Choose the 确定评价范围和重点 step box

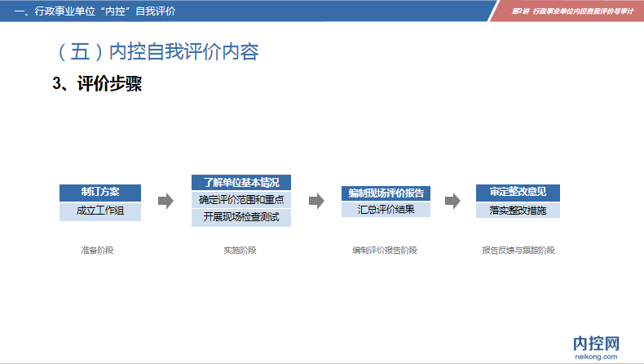pyautogui.click(x=241, y=199)
